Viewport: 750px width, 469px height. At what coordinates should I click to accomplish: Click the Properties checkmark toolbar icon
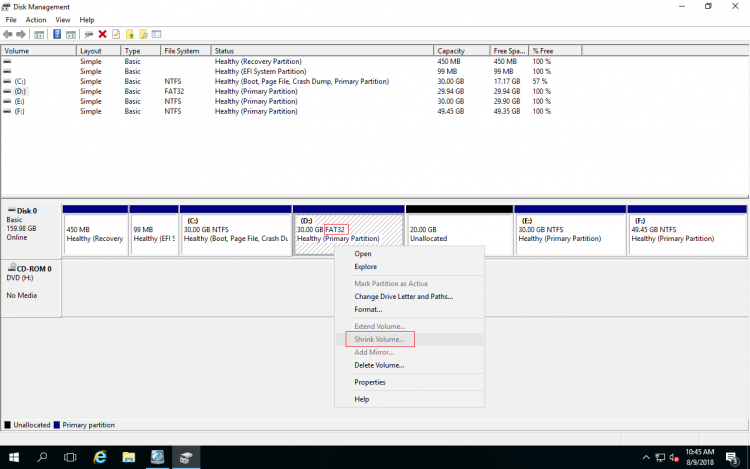116,34
